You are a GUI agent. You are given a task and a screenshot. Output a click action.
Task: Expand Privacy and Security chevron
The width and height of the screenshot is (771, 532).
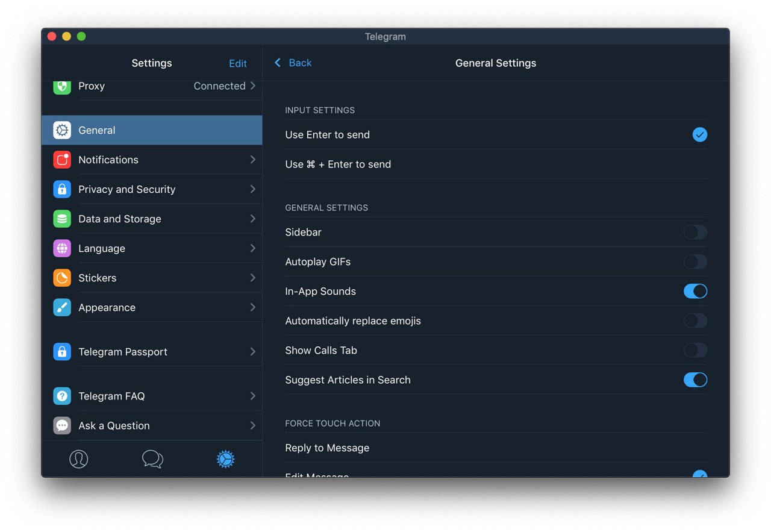click(253, 189)
